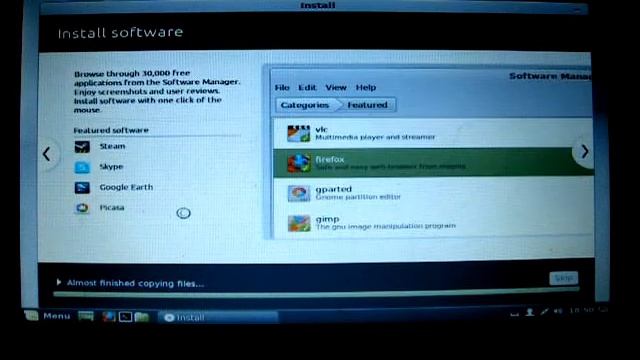Image resolution: width=640 pixels, height=360 pixels.
Task: Open the file manager folder icon on panel
Action: pos(142,317)
